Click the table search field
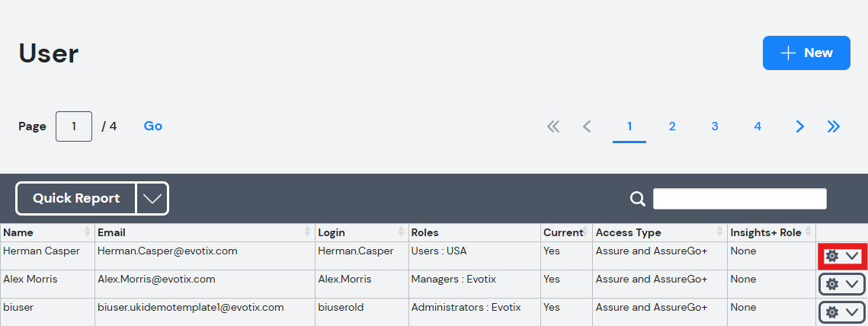This screenshot has width=868, height=326. point(739,199)
